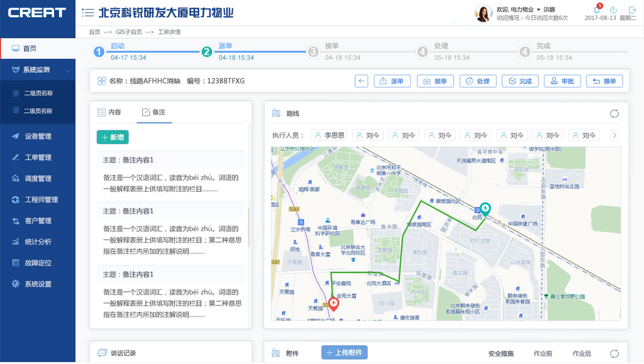This screenshot has height=364, width=644.
Task: Refresh the 路线 map panel
Action: click(614, 113)
